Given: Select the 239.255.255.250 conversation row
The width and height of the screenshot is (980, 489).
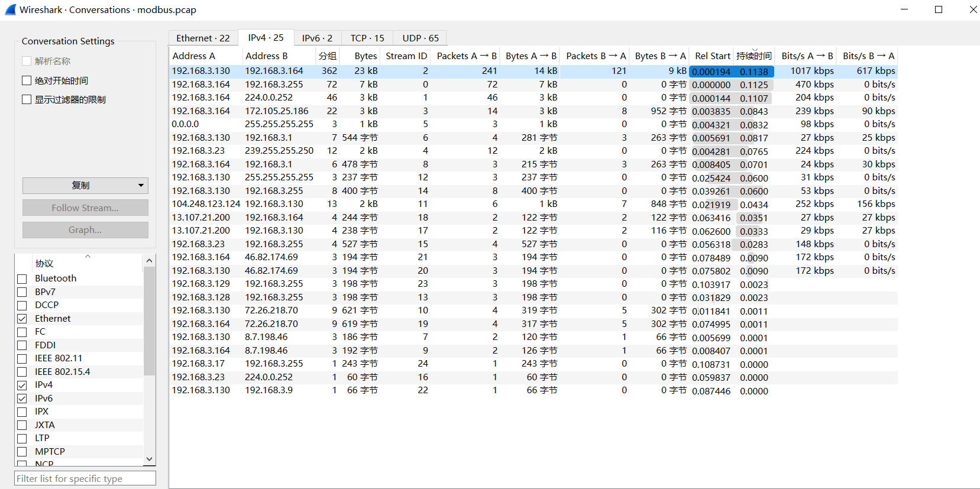Looking at the screenshot, I should 533,151.
